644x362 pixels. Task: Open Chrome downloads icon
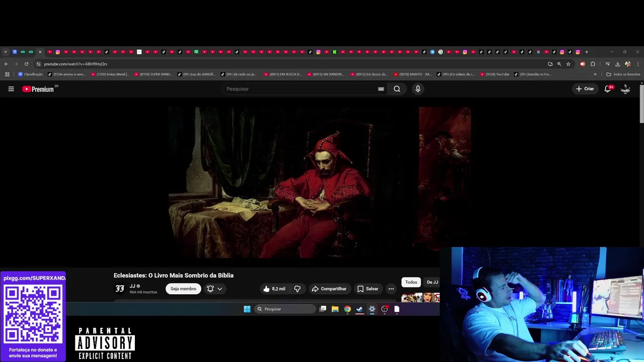[617, 64]
